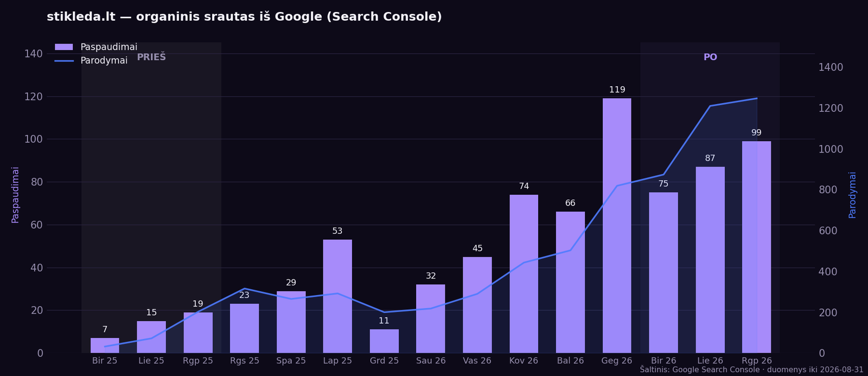Click the Rgp 26 bar labeled 99
Screen dimensions: 868x376
[x=757, y=247]
